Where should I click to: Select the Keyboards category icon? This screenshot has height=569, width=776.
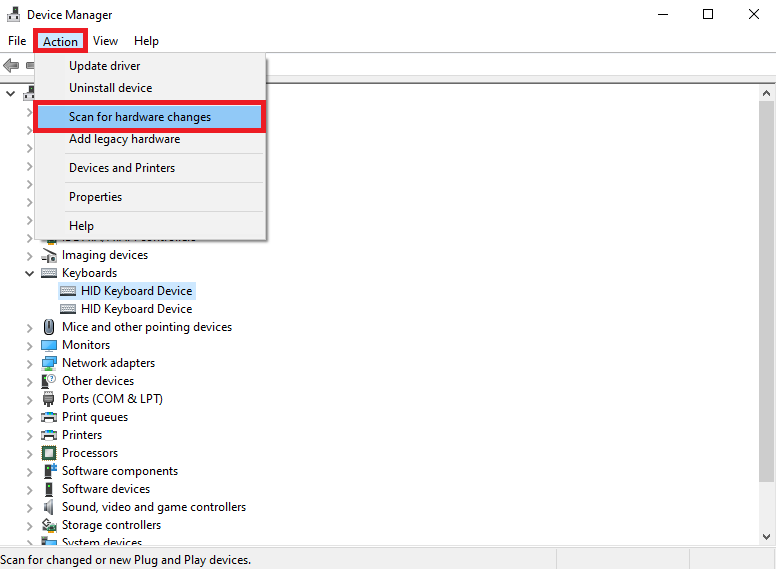[x=49, y=273]
